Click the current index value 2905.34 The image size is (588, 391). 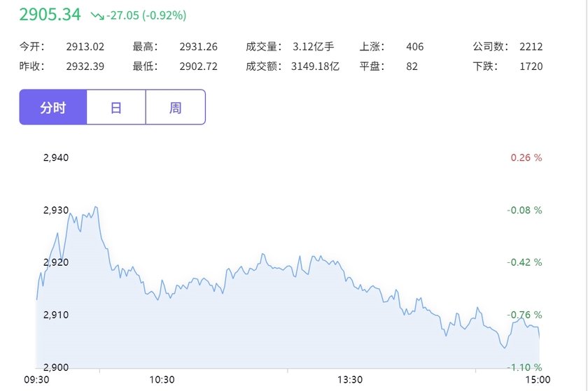(x=50, y=15)
